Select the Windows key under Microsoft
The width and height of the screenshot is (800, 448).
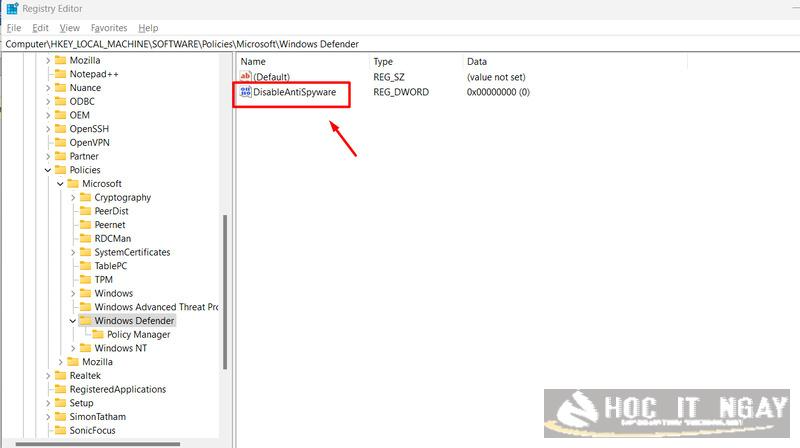click(x=114, y=293)
